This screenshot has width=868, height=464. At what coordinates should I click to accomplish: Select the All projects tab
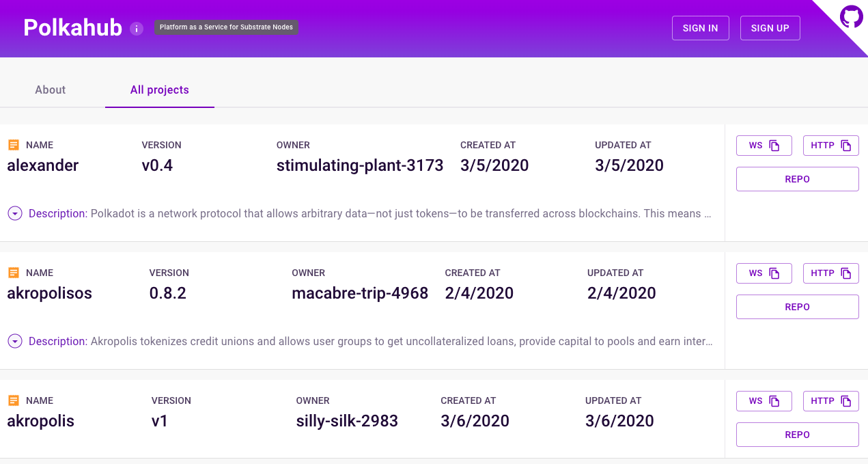160,90
